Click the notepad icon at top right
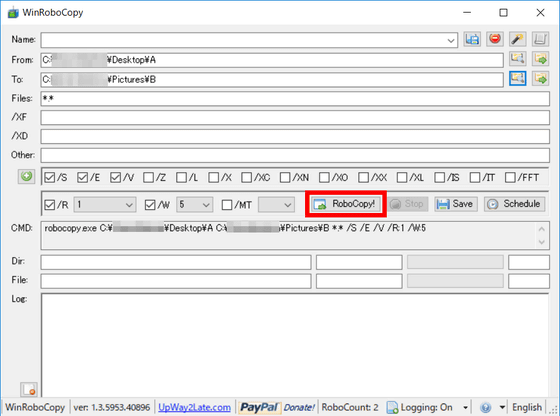 tap(540, 39)
